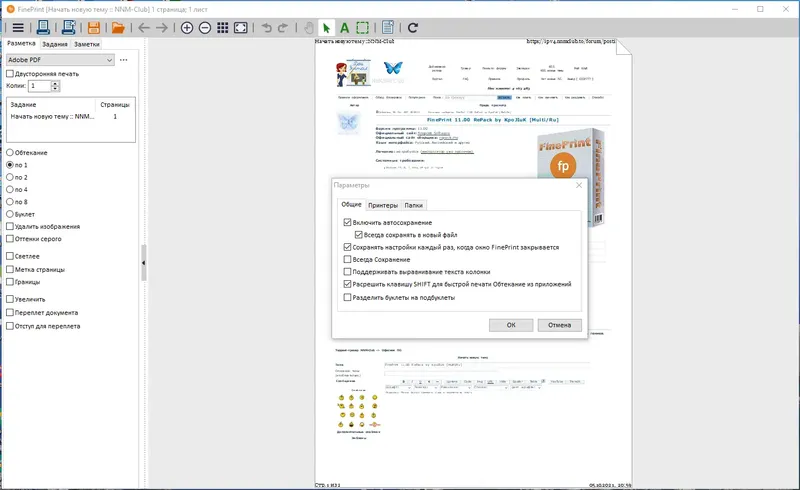Open the hamburger main menu
The height and width of the screenshot is (490, 800).
(x=18, y=28)
